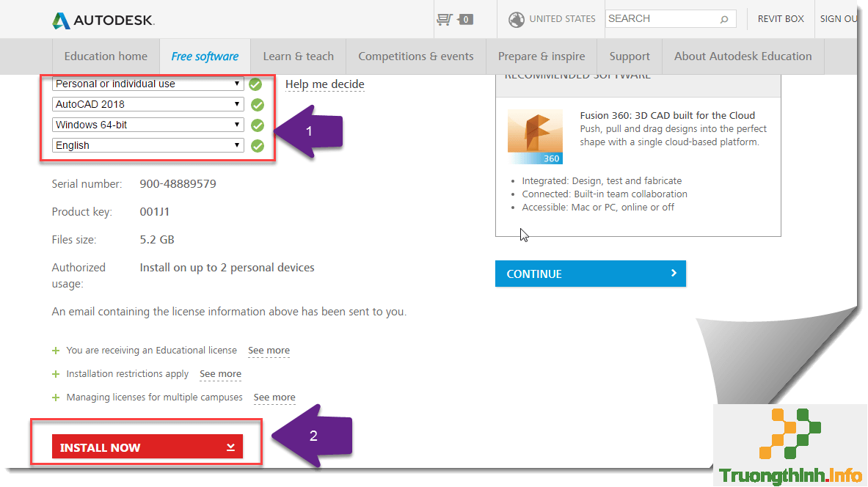Click the Fusion 360 product thumbnail
The height and width of the screenshot is (487, 868).
536,136
